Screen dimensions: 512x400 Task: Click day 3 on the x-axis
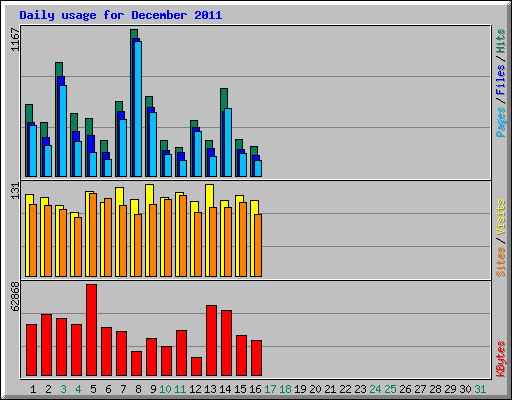tap(63, 389)
